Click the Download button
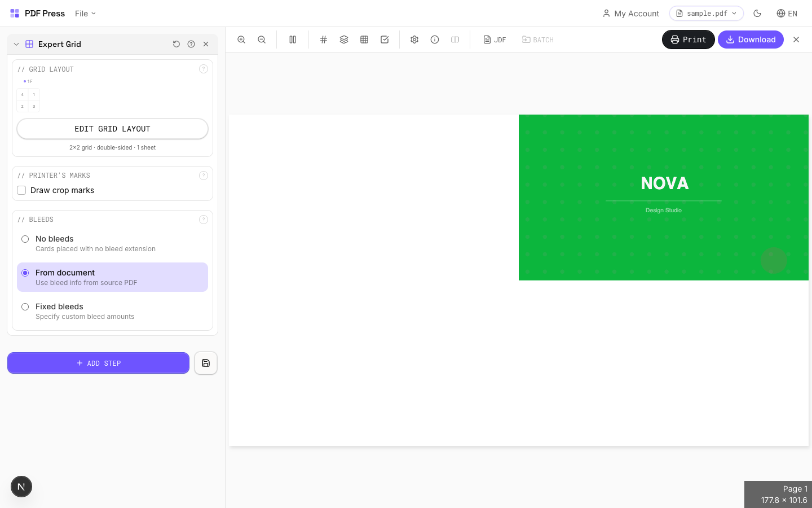Image resolution: width=812 pixels, height=508 pixels. [751, 40]
